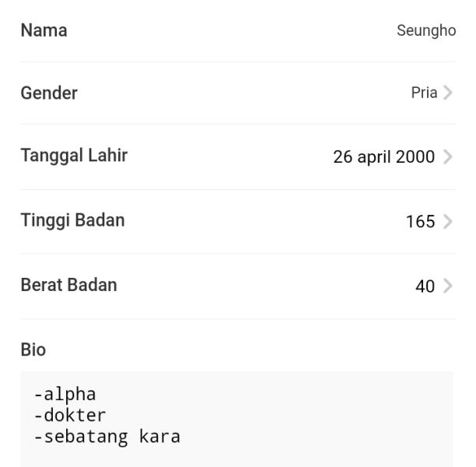Click the Bio section heading

click(x=33, y=349)
